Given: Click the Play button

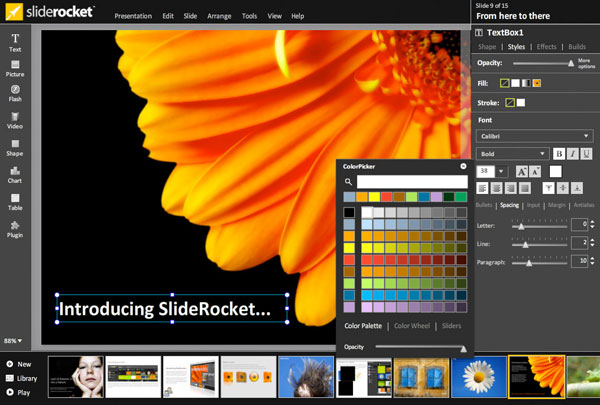Looking at the screenshot, I should coord(18,392).
